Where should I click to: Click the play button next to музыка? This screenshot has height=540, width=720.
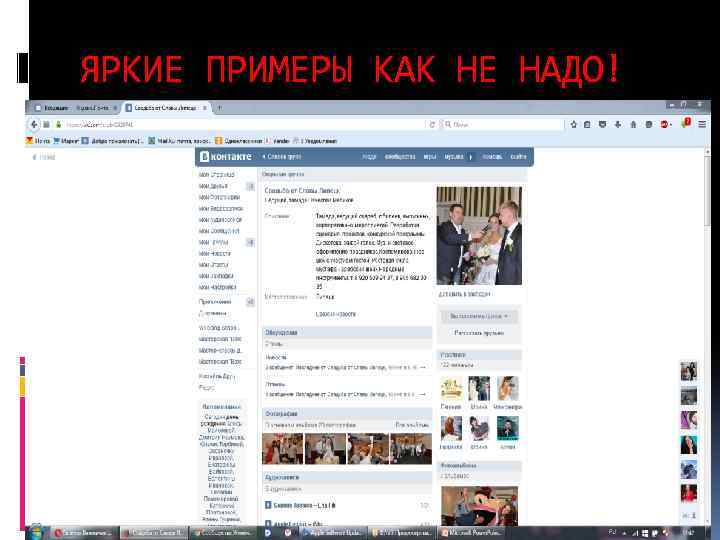[x=471, y=157]
